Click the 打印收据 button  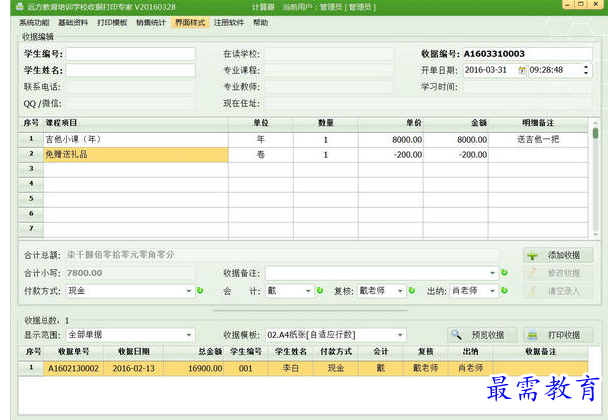pos(558,335)
